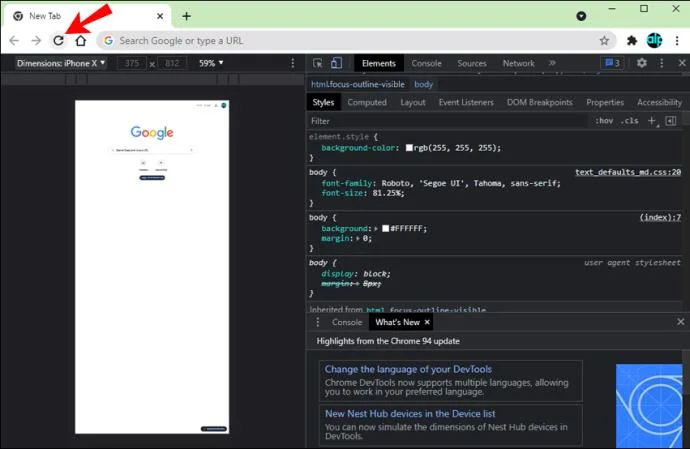This screenshot has height=449, width=690.
Task: Open the issues counter showing 3
Action: 613,63
